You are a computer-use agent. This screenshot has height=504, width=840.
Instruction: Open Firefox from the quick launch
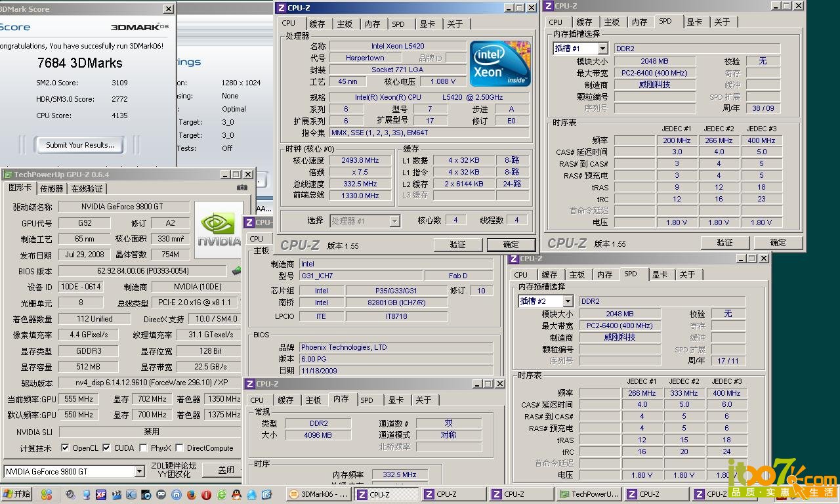click(x=191, y=494)
